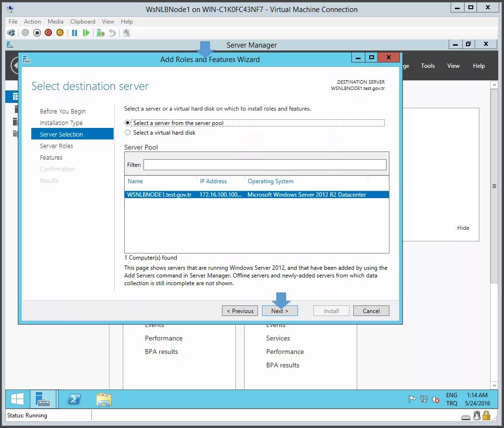Launch PowerShell from the taskbar
Screen dimensions: 504x428
74,400
